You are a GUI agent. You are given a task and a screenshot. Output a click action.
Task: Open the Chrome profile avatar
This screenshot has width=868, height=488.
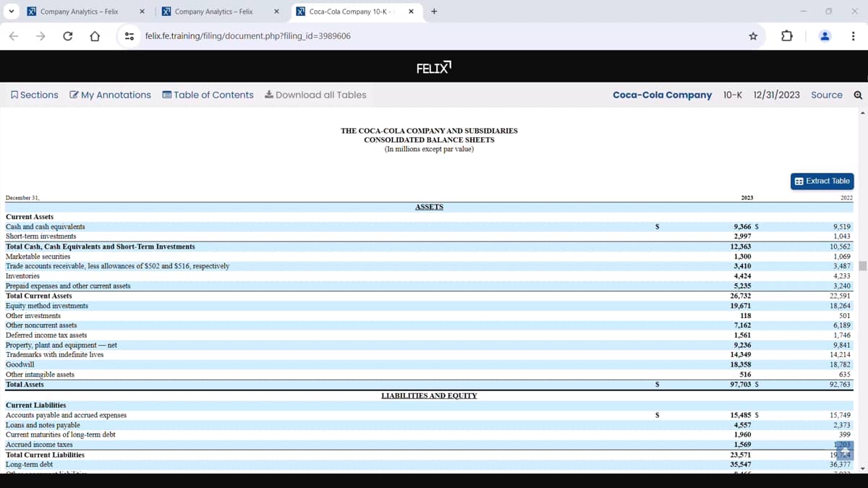pyautogui.click(x=824, y=35)
